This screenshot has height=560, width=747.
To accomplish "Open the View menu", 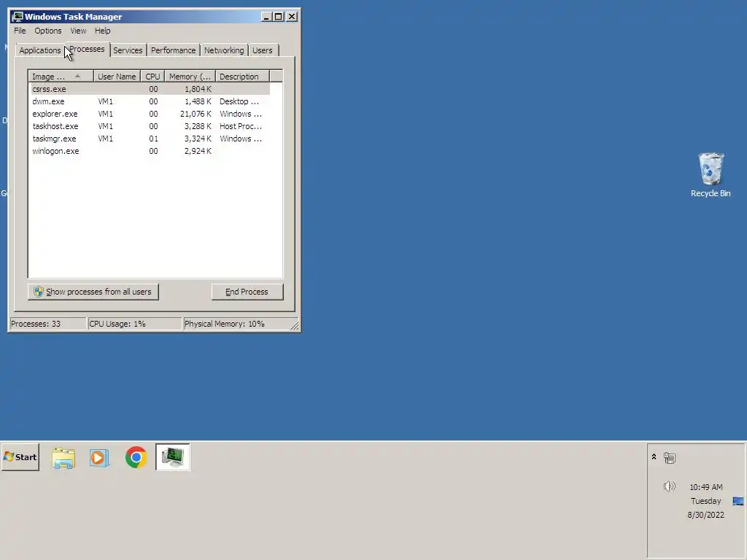I will click(78, 31).
